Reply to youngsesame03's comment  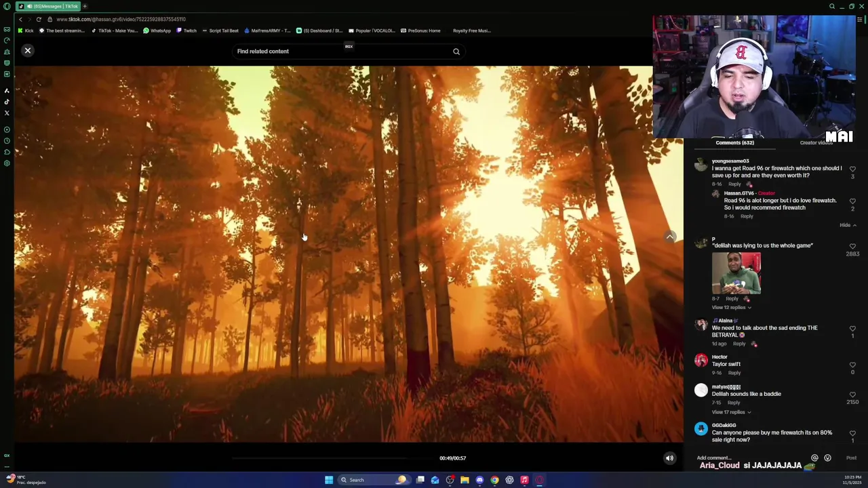[x=734, y=184]
